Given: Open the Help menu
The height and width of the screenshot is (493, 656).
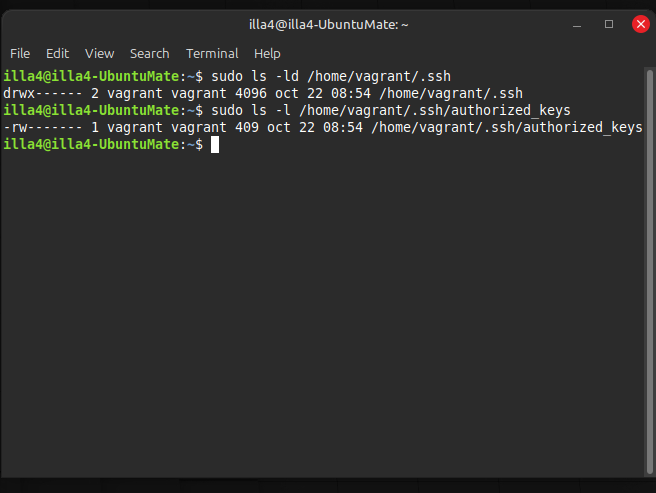Looking at the screenshot, I should point(267,53).
